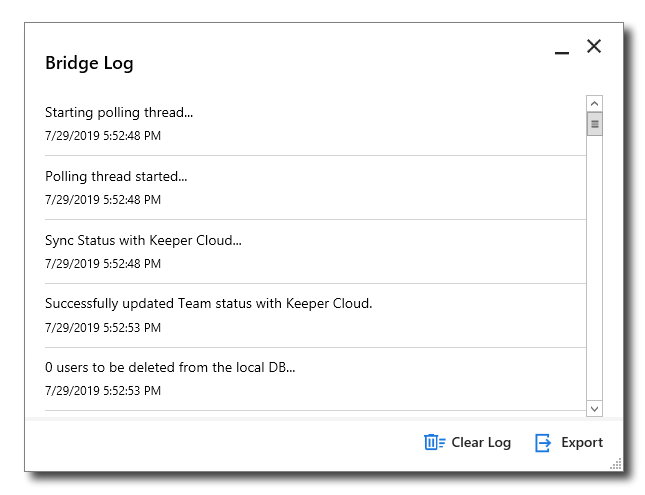
Task: Click the log scrollbar thumb
Action: coord(594,124)
